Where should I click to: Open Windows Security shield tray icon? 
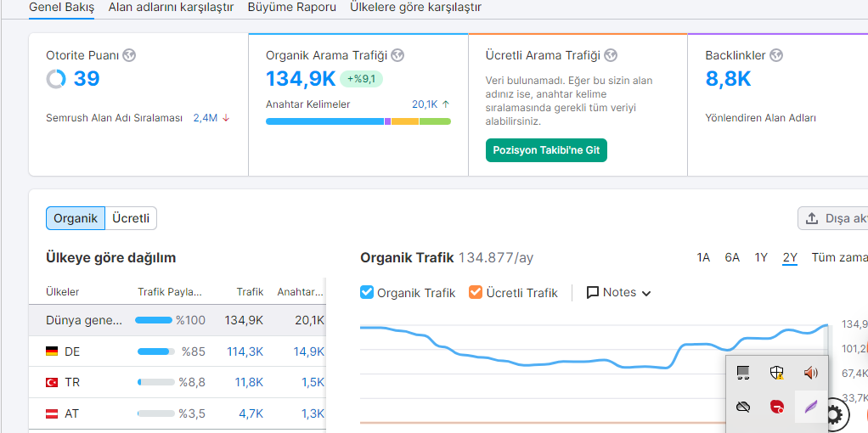(776, 374)
